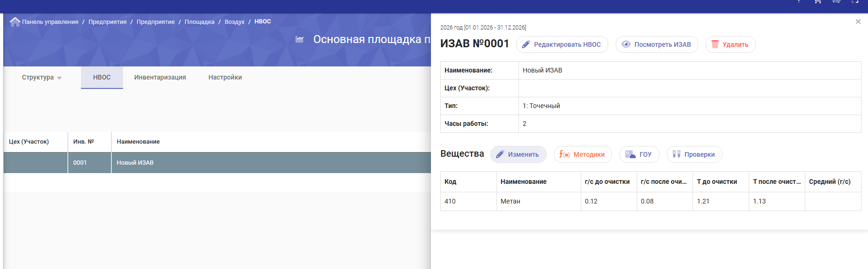Image resolution: width=868 pixels, height=269 pixels.
Task: Click the Цех (Участок) column header
Action: (x=36, y=142)
